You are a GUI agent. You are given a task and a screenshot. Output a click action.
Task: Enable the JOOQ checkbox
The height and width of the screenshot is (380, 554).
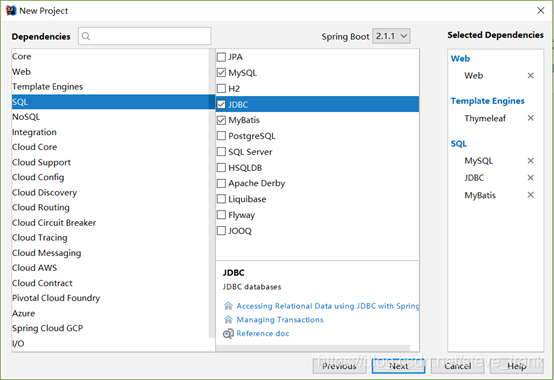(221, 231)
